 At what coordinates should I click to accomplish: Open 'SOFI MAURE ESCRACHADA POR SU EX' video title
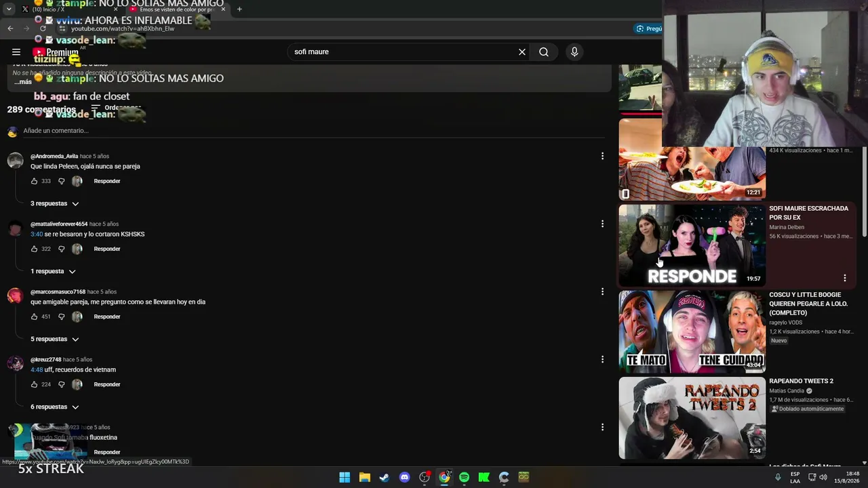click(x=808, y=213)
